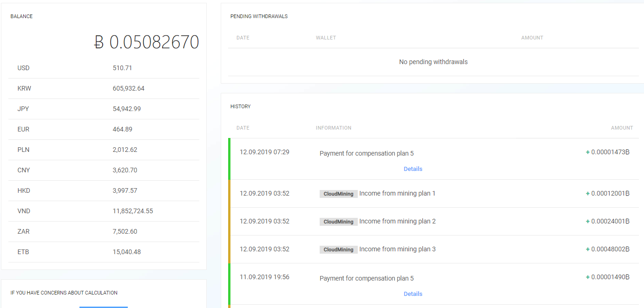The width and height of the screenshot is (644, 308).
Task: Click the BALANCE panel heading
Action: pyautogui.click(x=21, y=16)
